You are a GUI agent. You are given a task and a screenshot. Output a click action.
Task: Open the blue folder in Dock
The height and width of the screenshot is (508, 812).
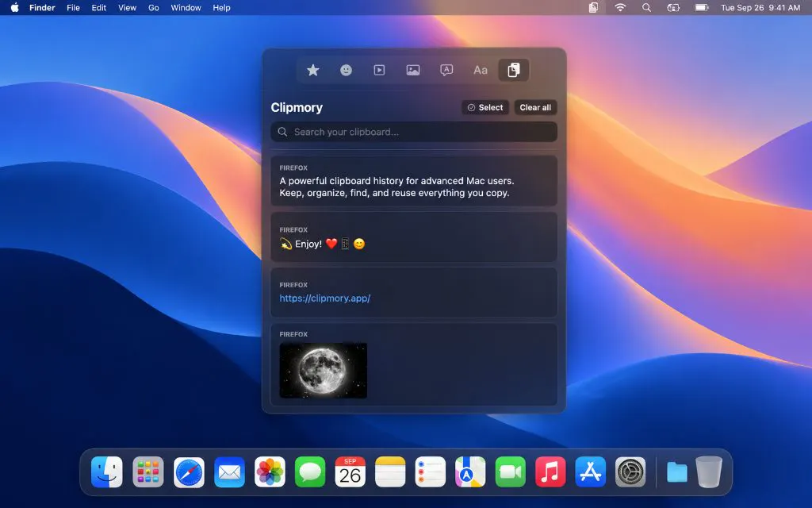tap(677, 472)
